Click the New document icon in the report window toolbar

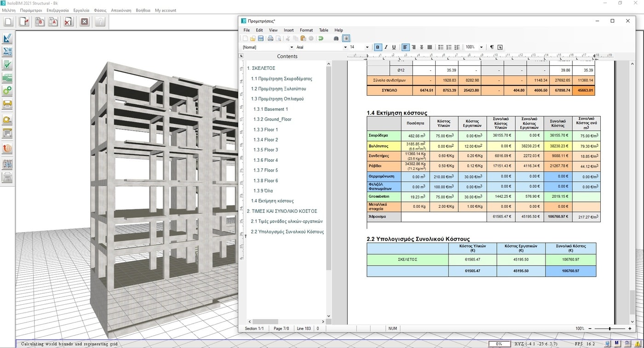point(245,39)
